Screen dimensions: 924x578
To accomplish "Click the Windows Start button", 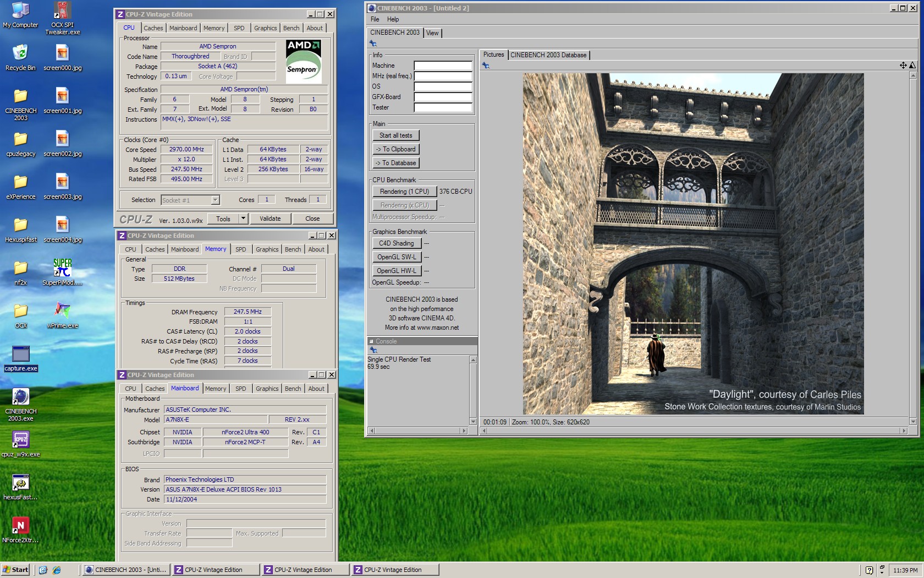I will click(15, 570).
